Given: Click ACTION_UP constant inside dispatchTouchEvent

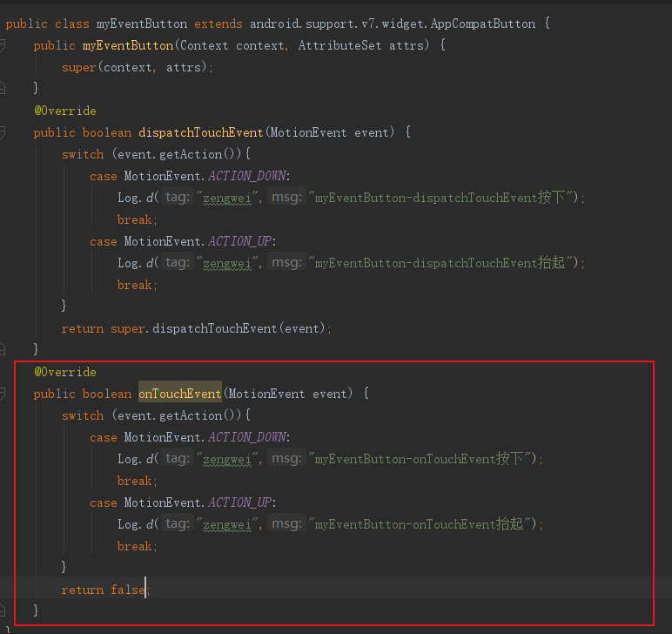Looking at the screenshot, I should tap(241, 241).
